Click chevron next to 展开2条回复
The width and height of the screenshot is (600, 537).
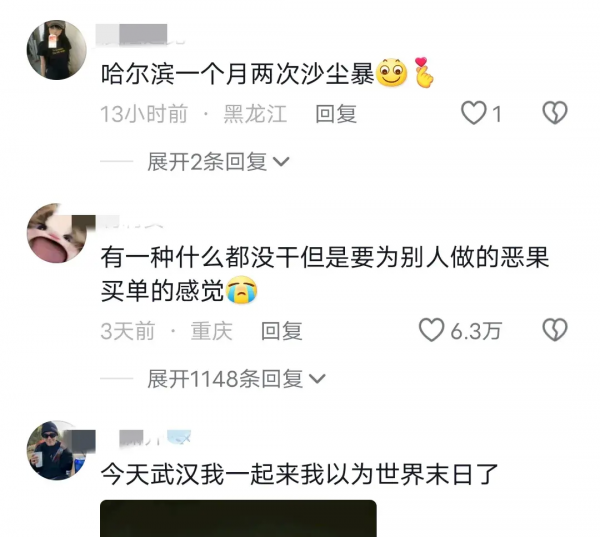[x=281, y=162]
